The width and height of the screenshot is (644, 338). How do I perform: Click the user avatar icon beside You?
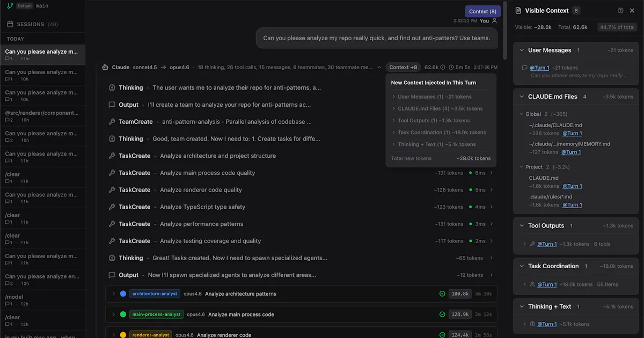[x=495, y=21]
